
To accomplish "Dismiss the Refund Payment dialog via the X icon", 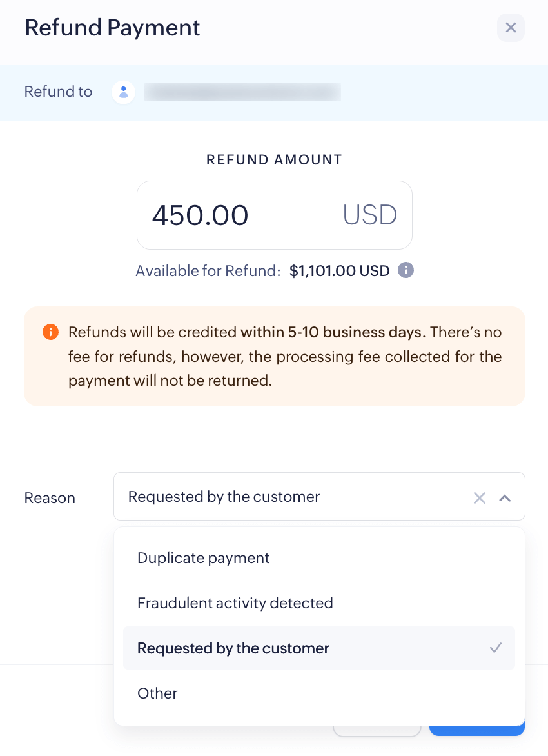I will tap(511, 28).
